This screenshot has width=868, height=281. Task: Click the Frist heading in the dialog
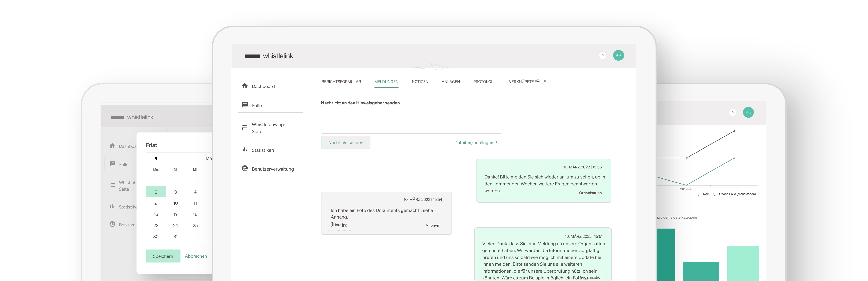(x=151, y=145)
